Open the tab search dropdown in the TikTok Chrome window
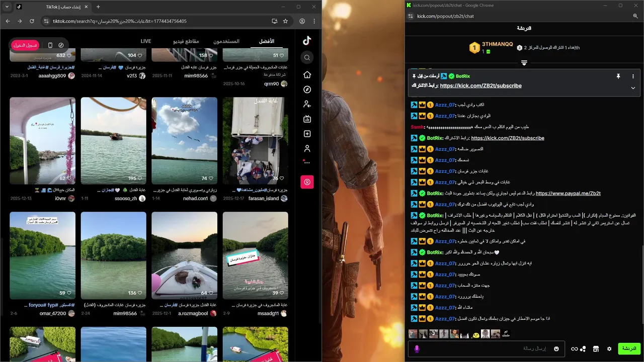Image resolution: width=644 pixels, height=362 pixels. (7, 7)
